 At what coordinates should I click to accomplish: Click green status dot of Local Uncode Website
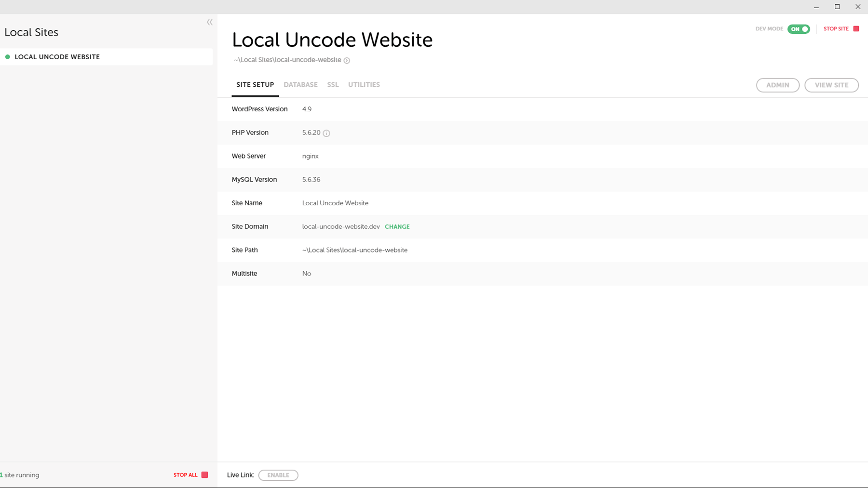[x=8, y=57]
